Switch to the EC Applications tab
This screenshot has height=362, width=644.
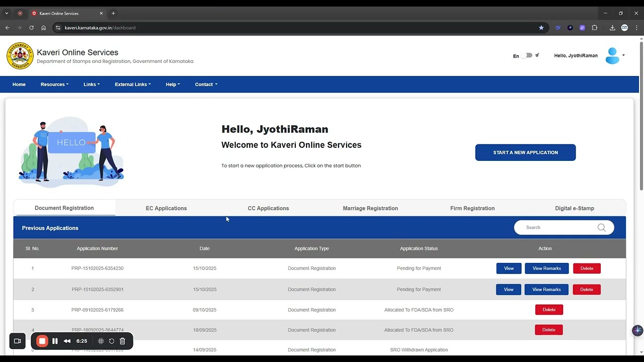click(166, 208)
